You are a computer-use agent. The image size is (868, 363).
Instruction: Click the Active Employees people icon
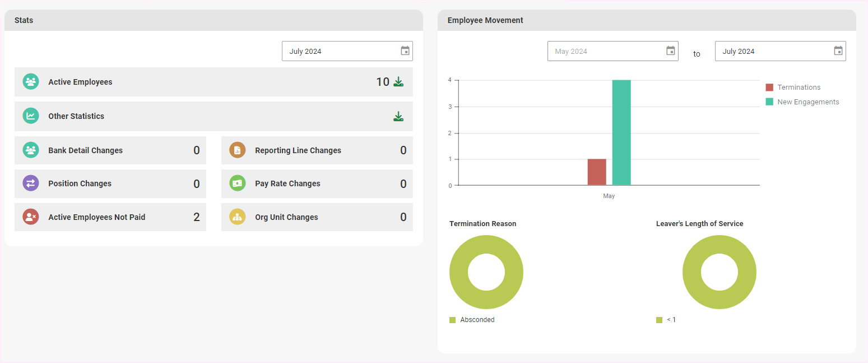pyautogui.click(x=31, y=82)
